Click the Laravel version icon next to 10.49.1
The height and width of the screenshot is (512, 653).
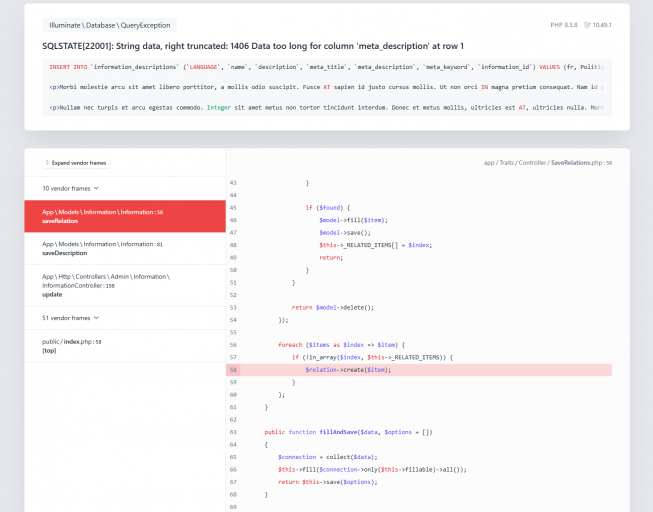(587, 25)
